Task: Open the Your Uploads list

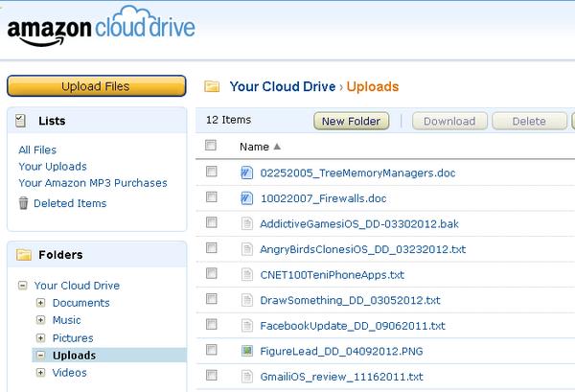Action: (53, 167)
